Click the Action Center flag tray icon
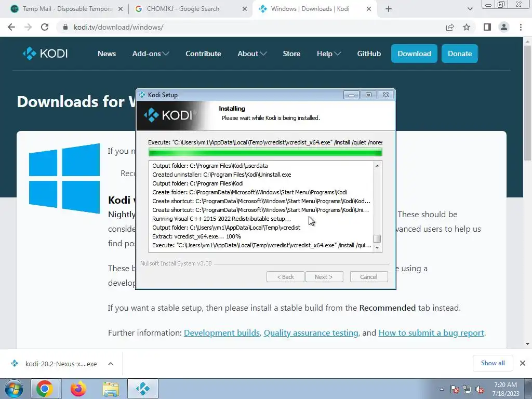 pos(455,389)
